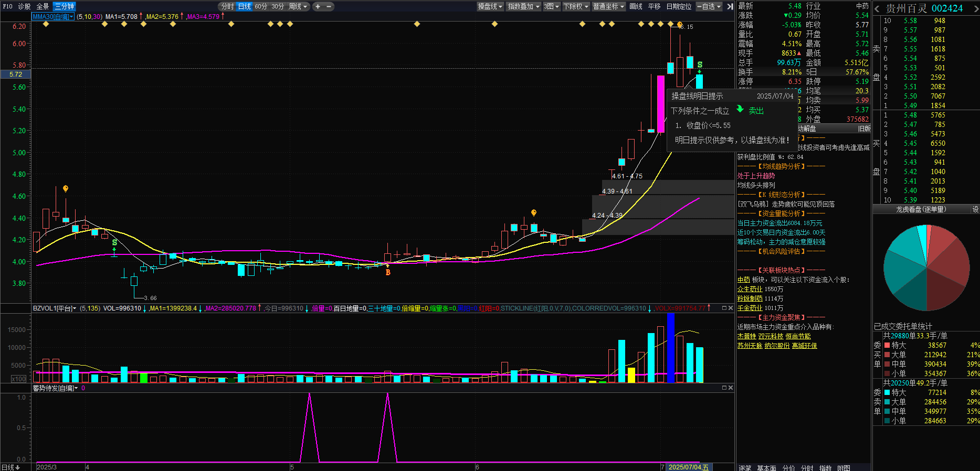Switch chart to 分时 intraday view

click(227, 6)
